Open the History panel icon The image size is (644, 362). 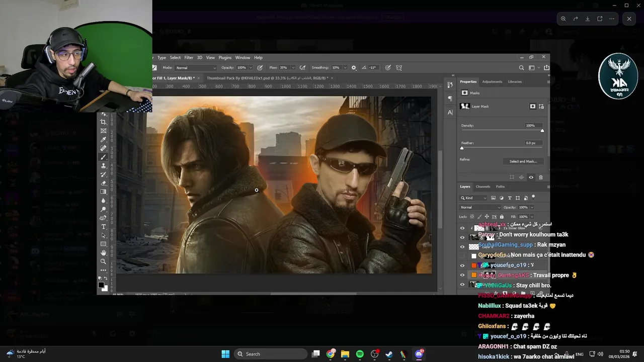(450, 85)
